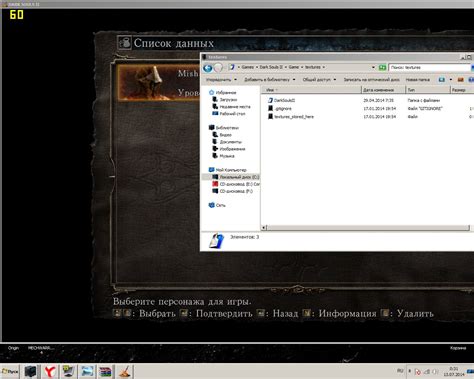Click the textures search input field
This screenshot has height=379, width=474.
(429, 67)
